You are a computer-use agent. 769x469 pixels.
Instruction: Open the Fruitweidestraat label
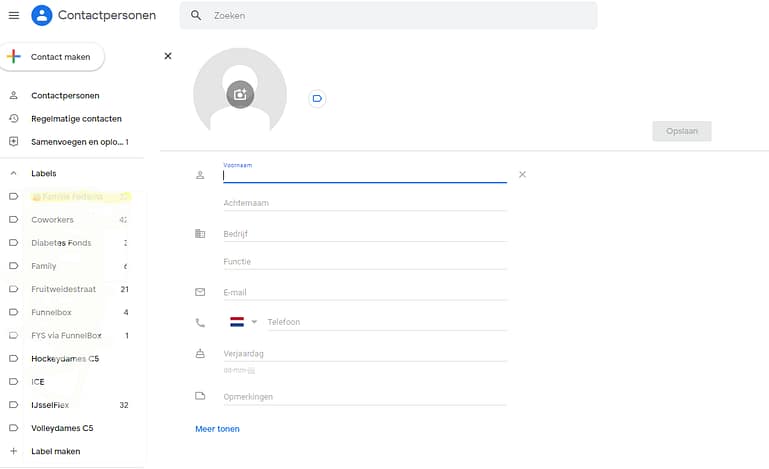pyautogui.click(x=63, y=289)
